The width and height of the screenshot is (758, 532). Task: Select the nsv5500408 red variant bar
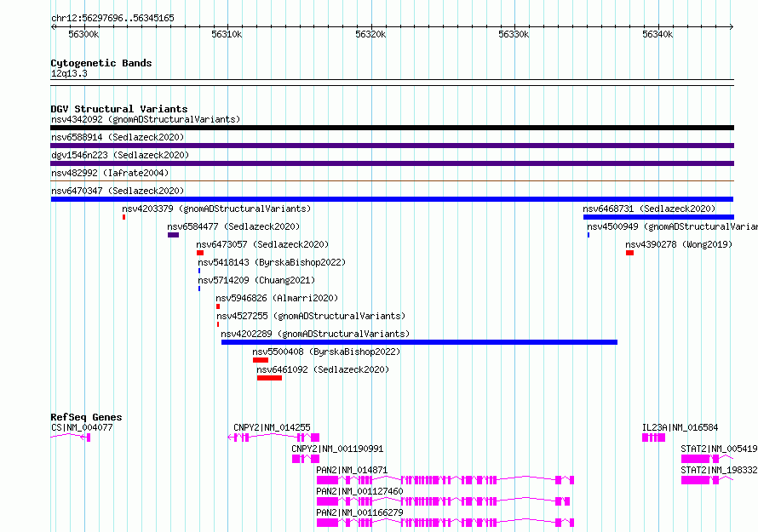[261, 360]
